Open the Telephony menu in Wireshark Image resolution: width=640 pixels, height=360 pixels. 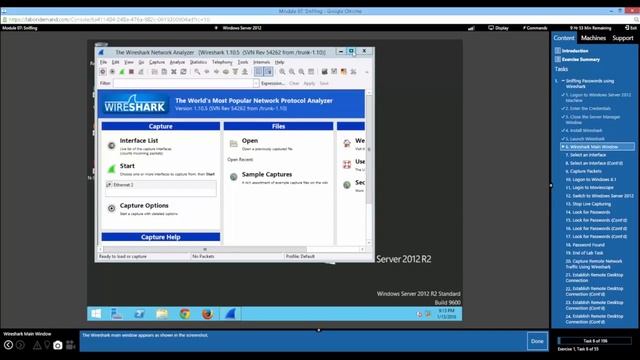222,62
